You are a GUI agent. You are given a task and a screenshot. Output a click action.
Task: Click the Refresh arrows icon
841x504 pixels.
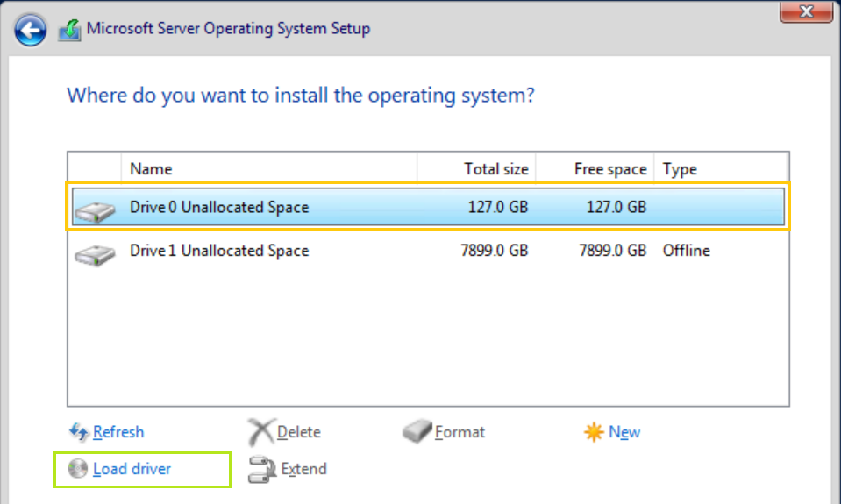coord(79,432)
